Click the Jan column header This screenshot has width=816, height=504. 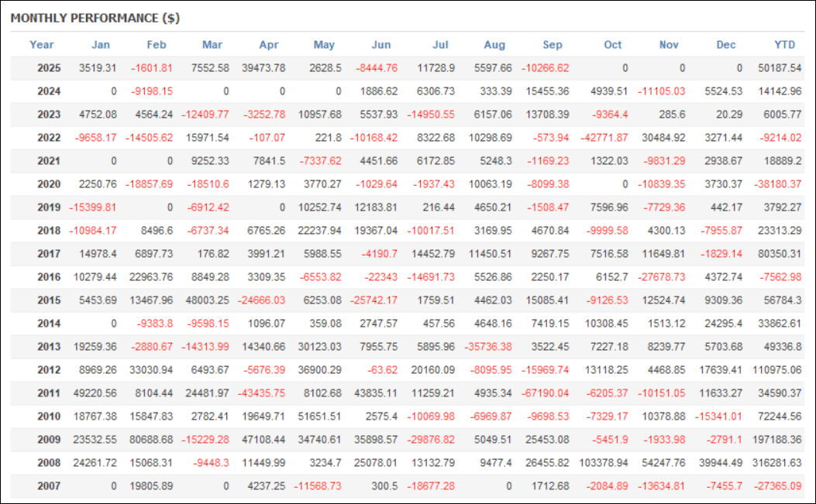[101, 45]
